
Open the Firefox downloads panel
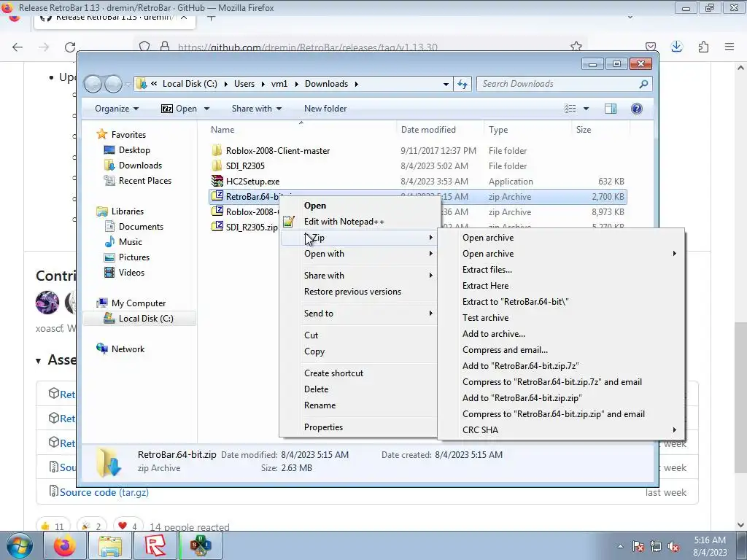(x=676, y=46)
